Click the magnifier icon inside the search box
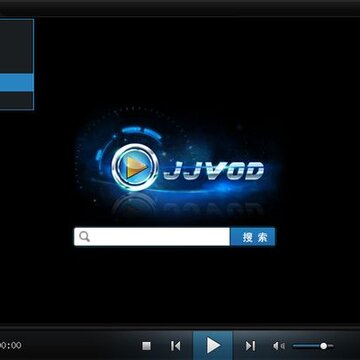Image resolution: width=360 pixels, height=360 pixels. (85, 237)
